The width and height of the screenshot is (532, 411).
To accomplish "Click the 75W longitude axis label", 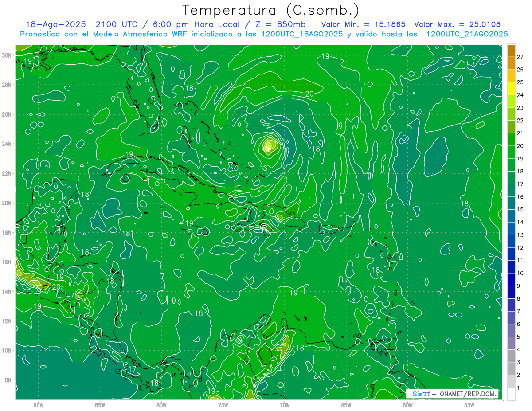I will tap(223, 405).
